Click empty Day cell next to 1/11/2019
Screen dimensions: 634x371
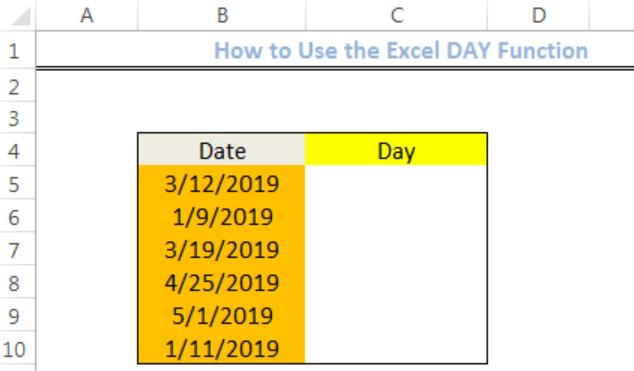click(x=396, y=348)
